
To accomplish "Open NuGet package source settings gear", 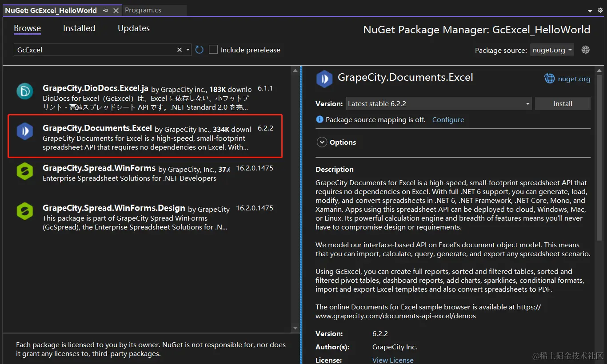I will coord(586,50).
